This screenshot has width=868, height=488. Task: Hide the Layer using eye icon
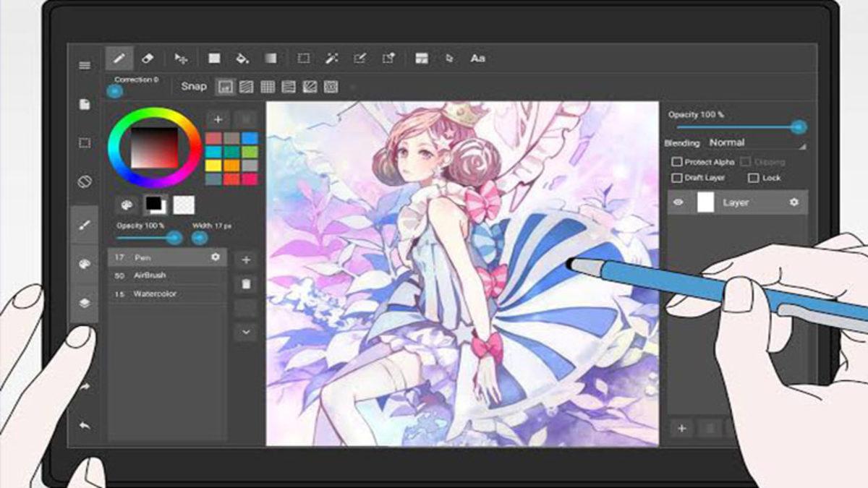pos(678,203)
